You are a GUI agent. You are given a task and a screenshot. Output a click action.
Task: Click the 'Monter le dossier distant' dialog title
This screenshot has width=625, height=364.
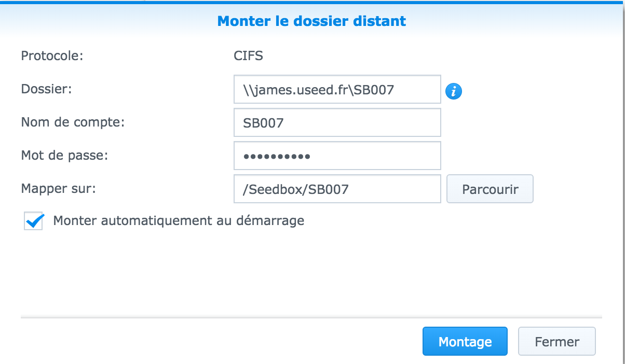311,21
